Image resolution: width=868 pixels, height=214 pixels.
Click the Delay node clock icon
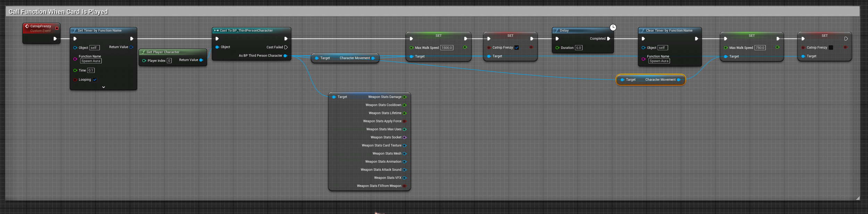(613, 27)
